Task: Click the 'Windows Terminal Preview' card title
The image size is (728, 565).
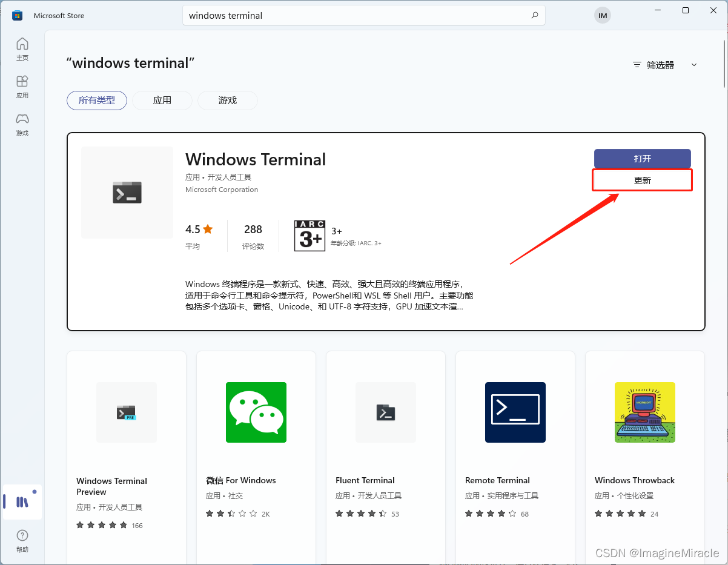Action: (111, 486)
